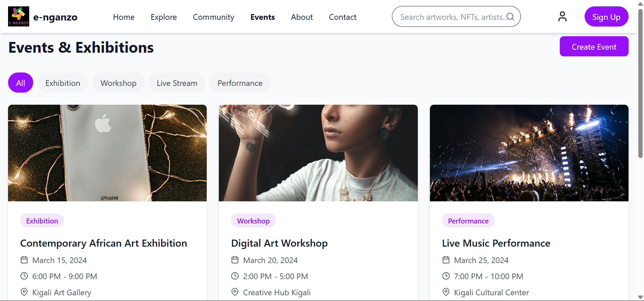Screen dimensions: 644x301
Task: Open the iPhone exhibition event image
Action: click(107, 153)
